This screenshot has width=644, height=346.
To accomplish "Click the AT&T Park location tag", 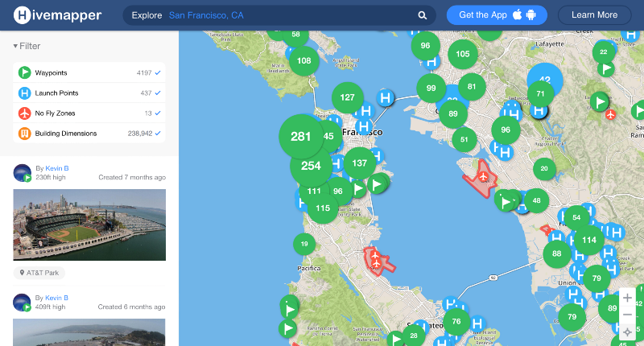I will [x=39, y=273].
